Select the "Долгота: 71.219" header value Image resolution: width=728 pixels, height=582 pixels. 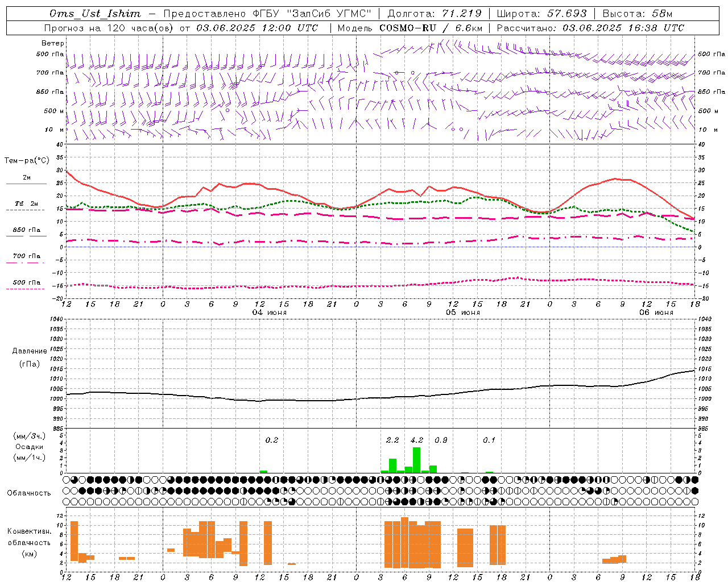point(434,14)
